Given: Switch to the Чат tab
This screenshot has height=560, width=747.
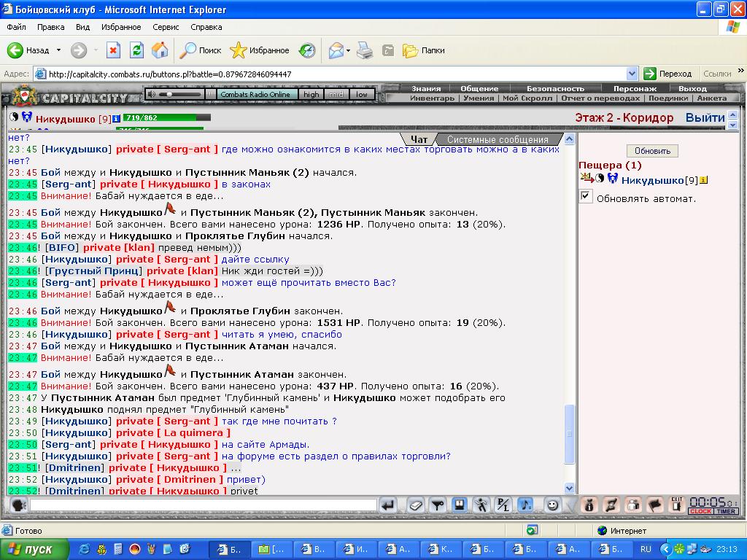Looking at the screenshot, I should click(x=419, y=139).
